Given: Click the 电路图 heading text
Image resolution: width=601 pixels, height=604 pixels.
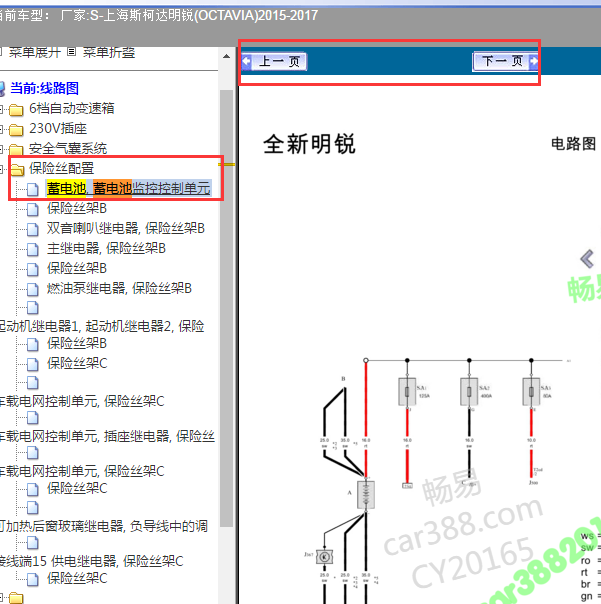Looking at the screenshot, I should pos(574,144).
